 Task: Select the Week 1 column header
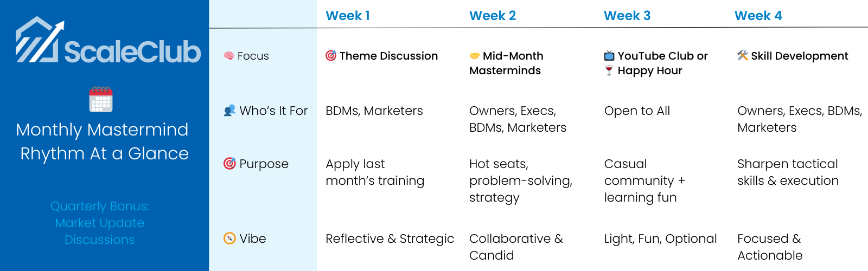click(x=348, y=16)
